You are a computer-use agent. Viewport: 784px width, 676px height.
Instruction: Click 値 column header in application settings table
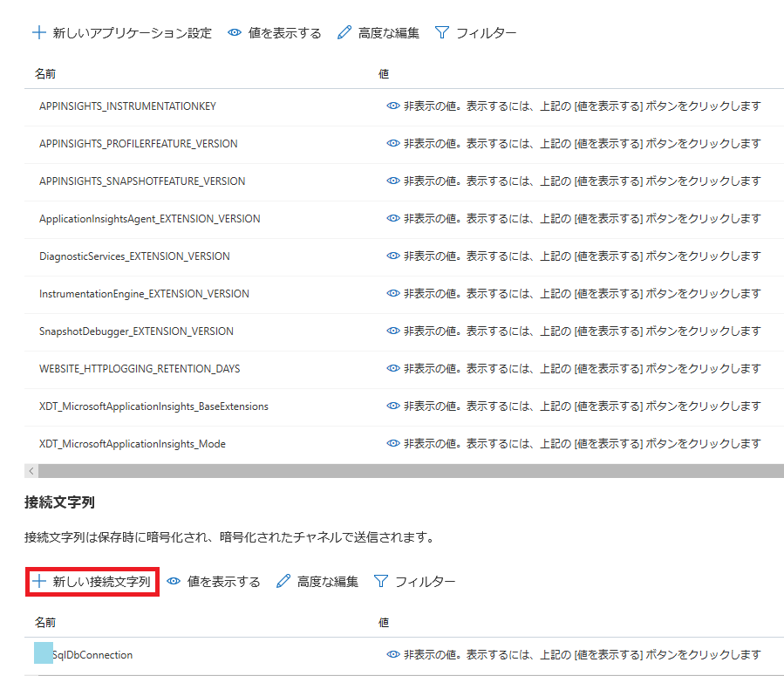[x=384, y=74]
